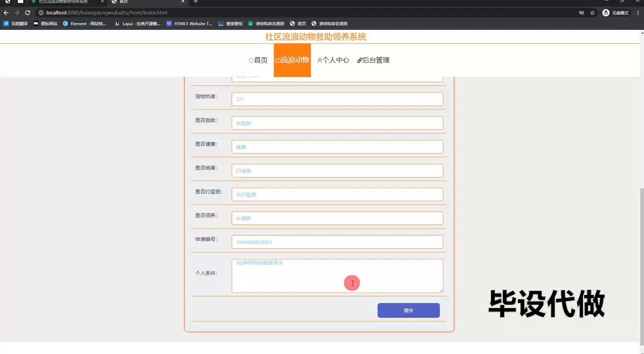Open the browser three-dot menu

point(638,13)
